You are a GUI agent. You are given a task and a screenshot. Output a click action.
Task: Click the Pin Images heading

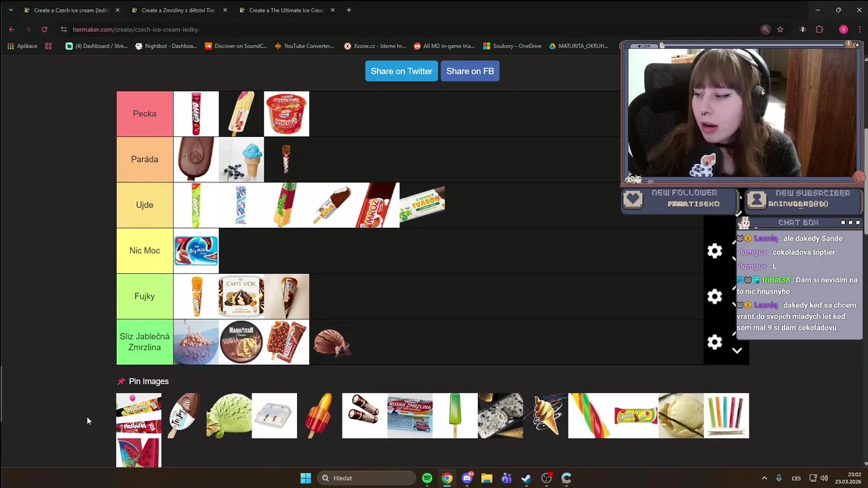[x=149, y=382]
